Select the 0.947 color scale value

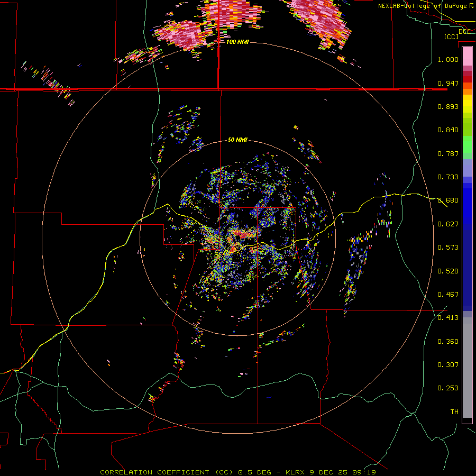point(448,83)
